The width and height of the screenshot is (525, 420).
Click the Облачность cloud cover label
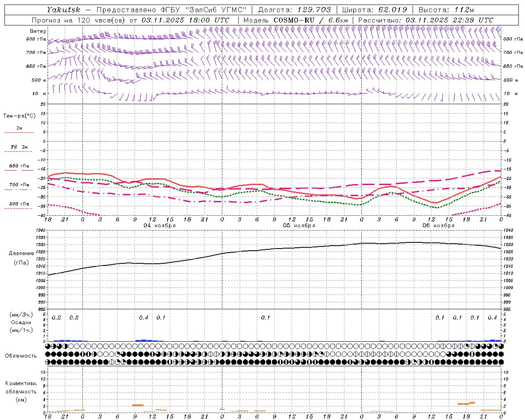(21, 356)
